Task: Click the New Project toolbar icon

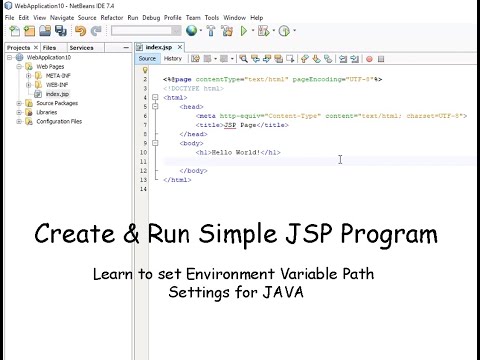Action: (29, 31)
